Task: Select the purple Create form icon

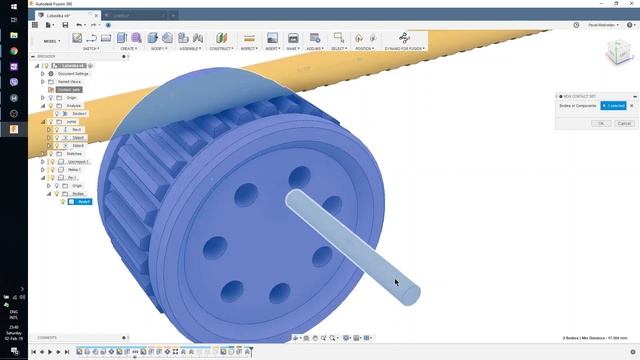Action: click(136, 38)
